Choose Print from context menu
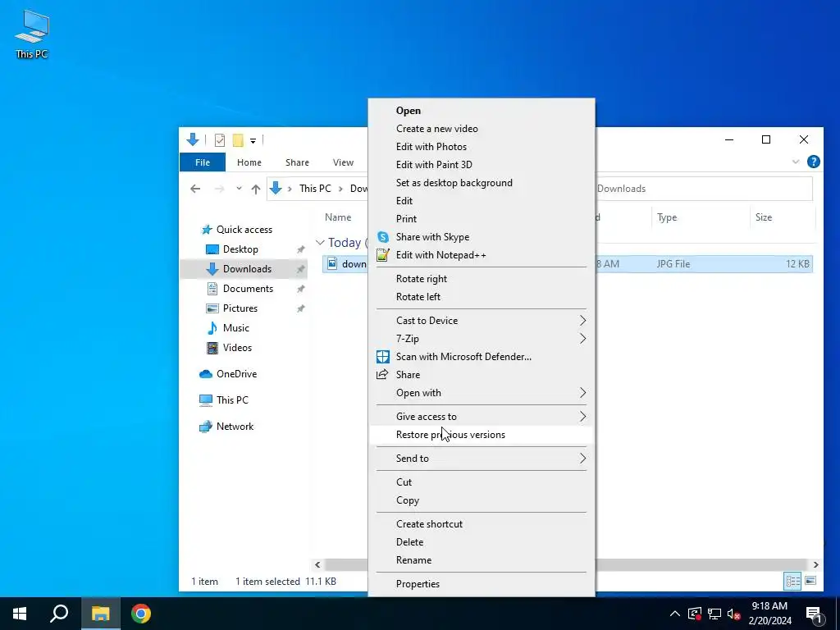 [482, 218]
